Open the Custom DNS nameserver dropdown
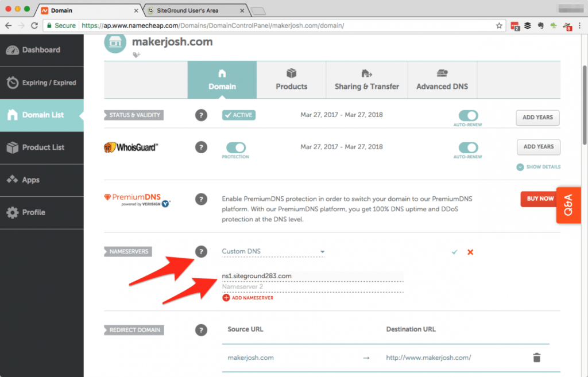The width and height of the screenshot is (588, 377). (x=273, y=251)
